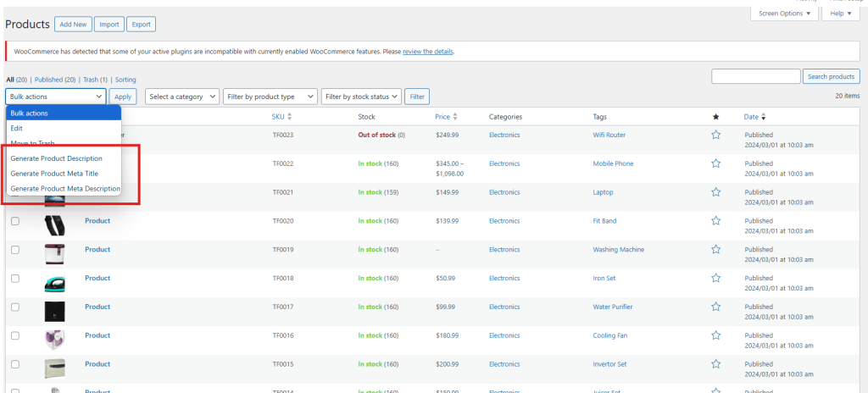Open Mobile Phone tag link

(613, 163)
